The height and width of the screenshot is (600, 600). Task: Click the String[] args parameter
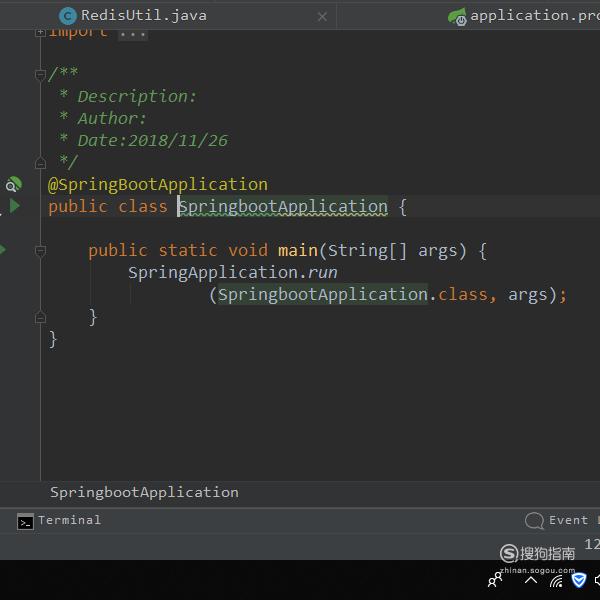(x=392, y=251)
